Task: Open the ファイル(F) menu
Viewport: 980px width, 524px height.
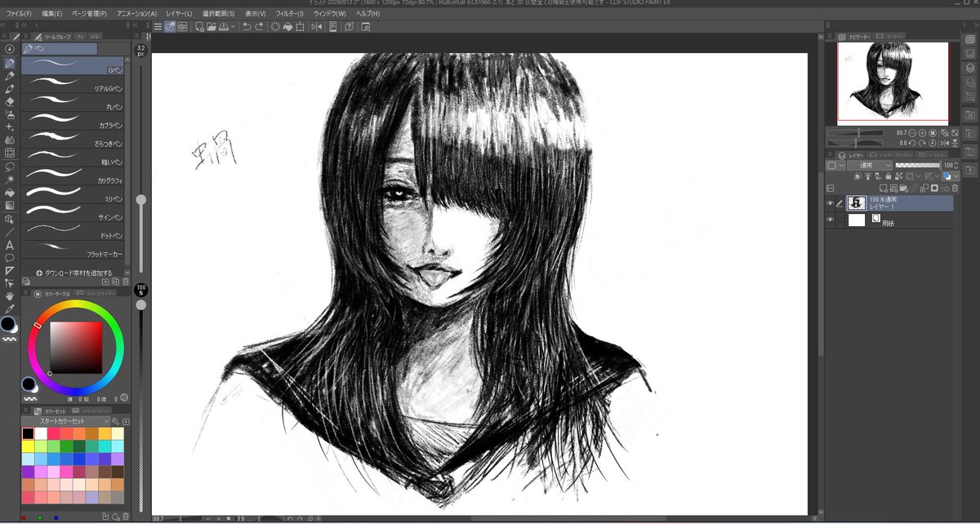Action: (18, 14)
